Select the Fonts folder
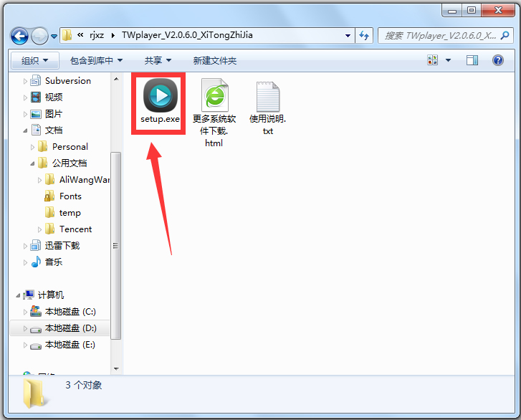Screen dimensions: 521x420 pos(70,196)
